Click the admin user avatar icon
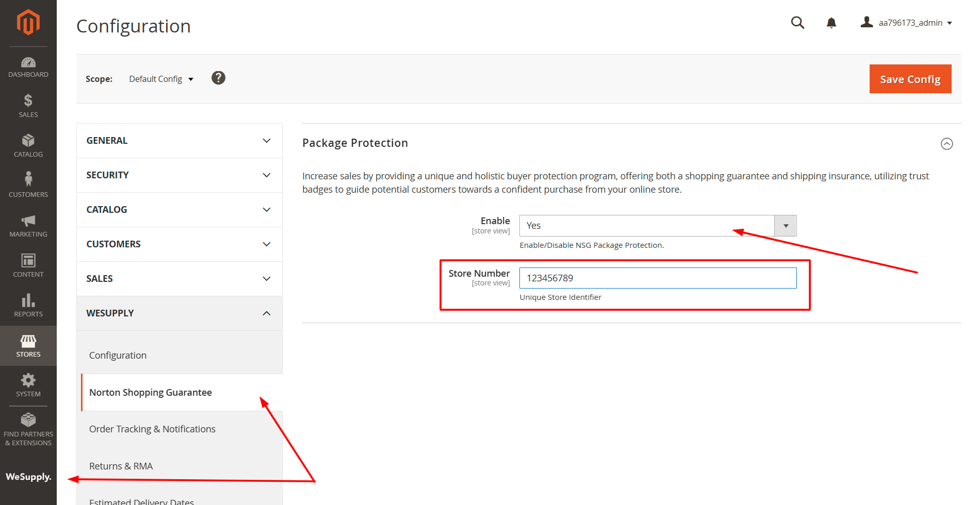 pos(867,22)
